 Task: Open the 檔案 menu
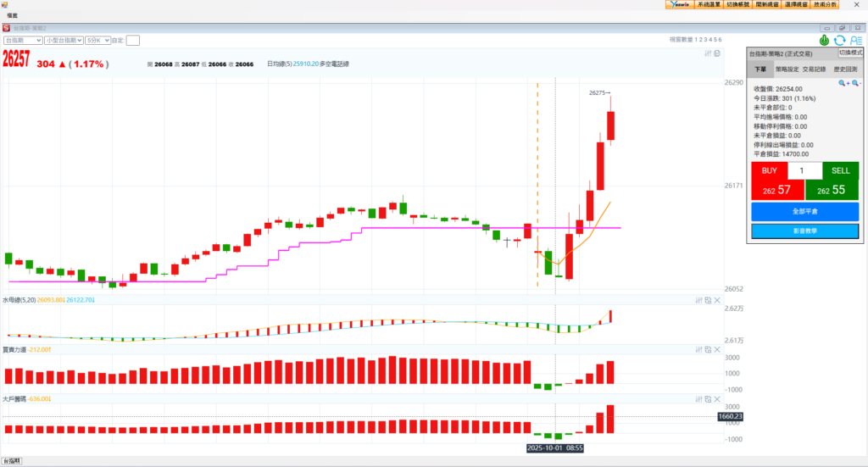click(13, 16)
